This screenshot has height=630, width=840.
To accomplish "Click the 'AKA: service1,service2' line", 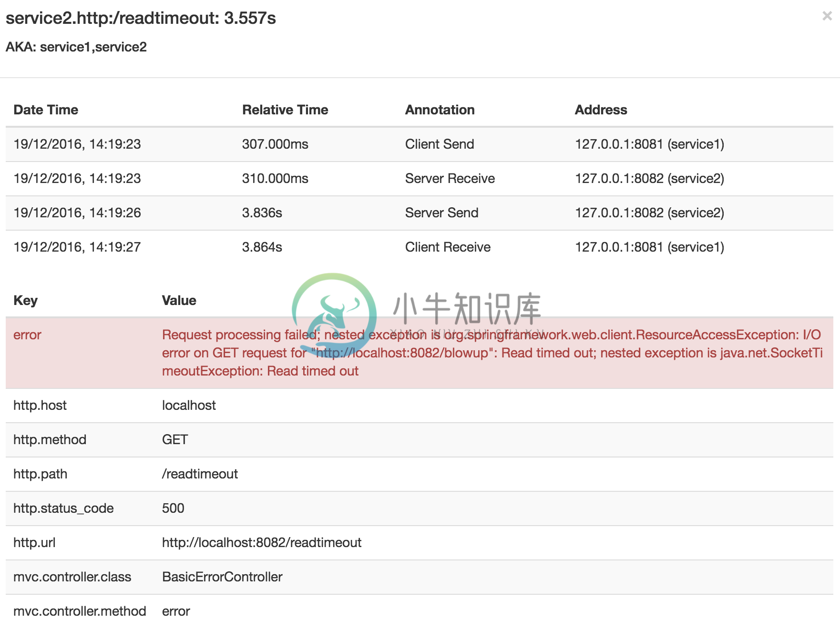I will tap(76, 47).
